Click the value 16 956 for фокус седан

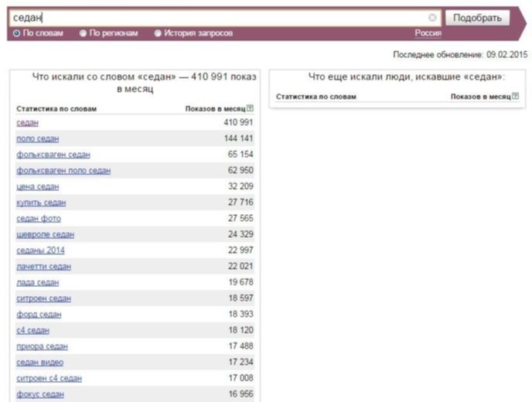241,393
